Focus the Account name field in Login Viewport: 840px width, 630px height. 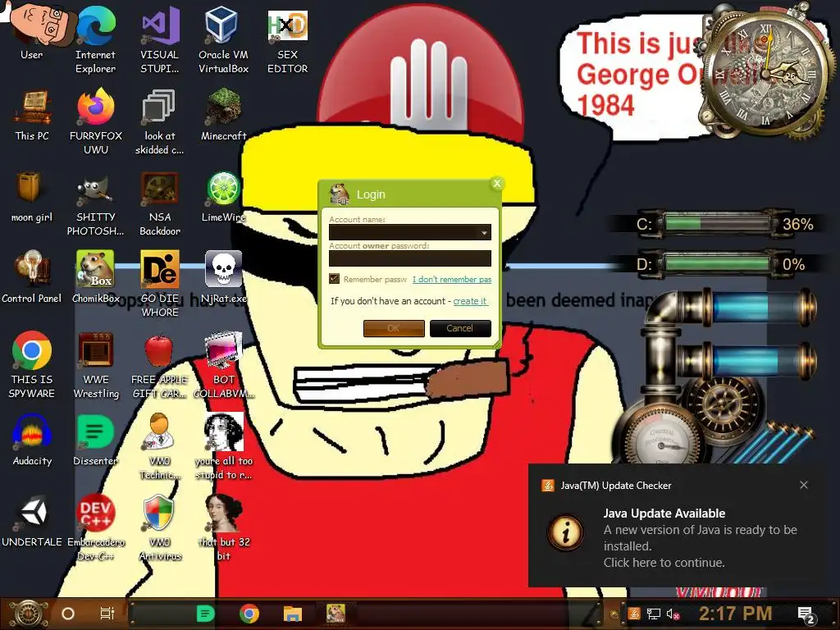click(x=410, y=232)
